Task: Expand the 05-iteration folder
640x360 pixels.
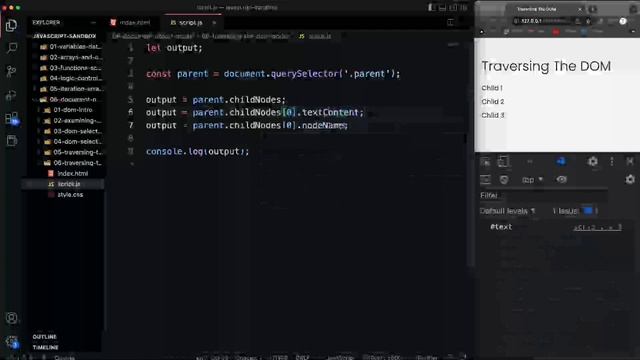Action: (x=71, y=89)
